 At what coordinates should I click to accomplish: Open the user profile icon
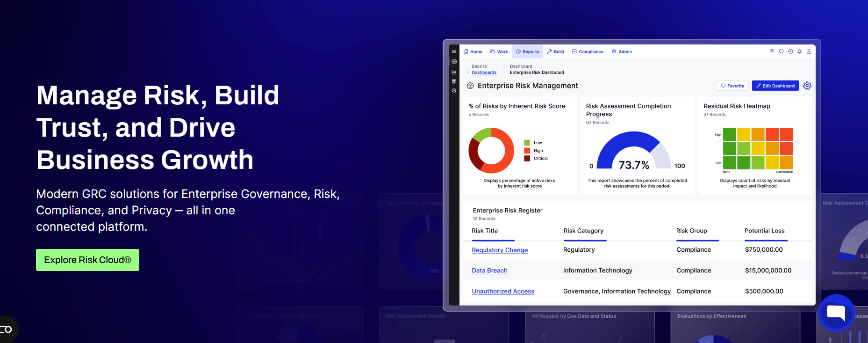pyautogui.click(x=809, y=51)
